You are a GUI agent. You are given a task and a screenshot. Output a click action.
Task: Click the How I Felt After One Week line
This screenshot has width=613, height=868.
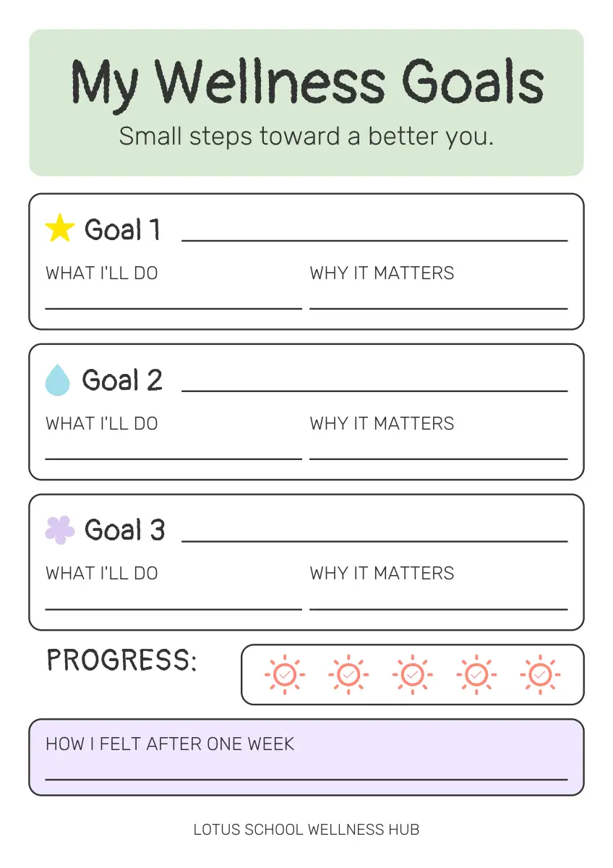point(306,775)
